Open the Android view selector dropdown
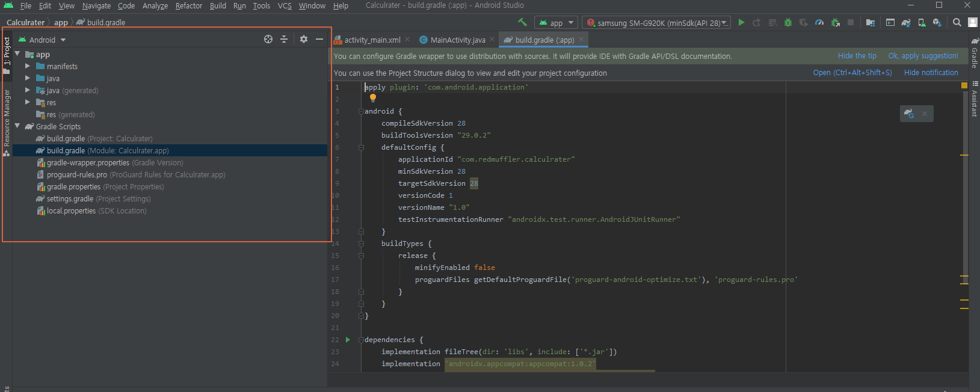 (x=42, y=40)
